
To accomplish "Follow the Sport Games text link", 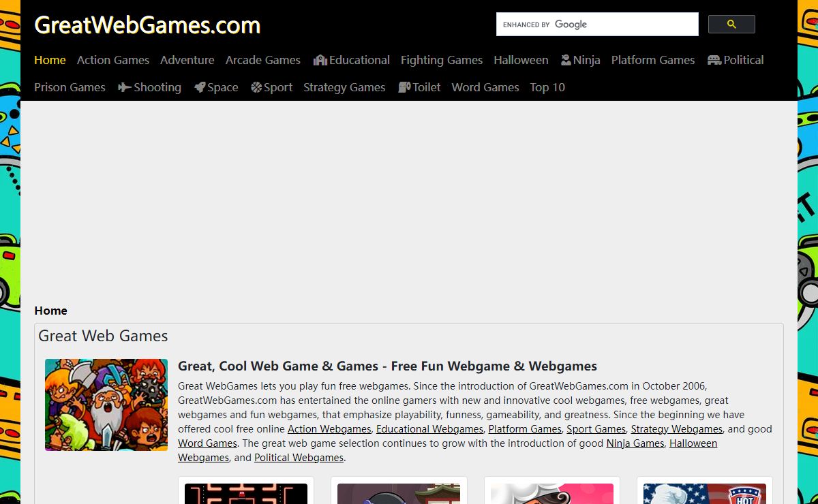I will pos(596,429).
